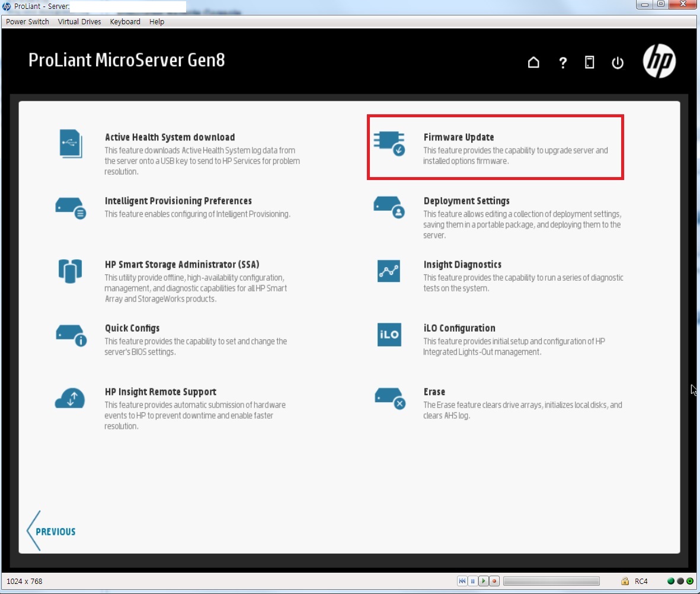The width and height of the screenshot is (700, 594).
Task: Click the Intelligent Provisioning Preferences drive icon
Action: pos(71,208)
